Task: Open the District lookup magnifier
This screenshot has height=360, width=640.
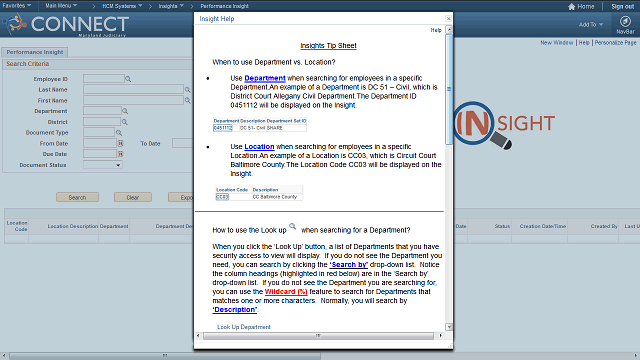Action: 124,122
